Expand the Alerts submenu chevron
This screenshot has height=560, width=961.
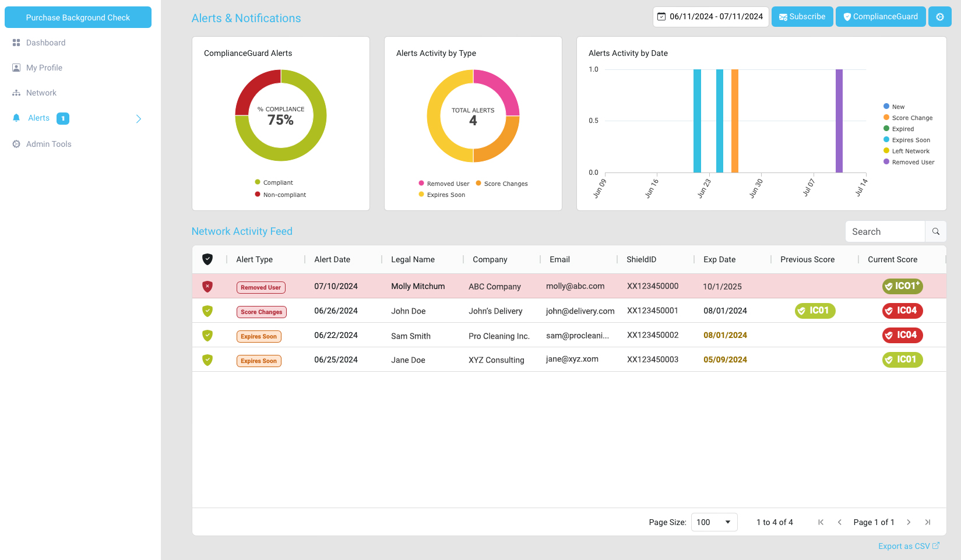139,119
